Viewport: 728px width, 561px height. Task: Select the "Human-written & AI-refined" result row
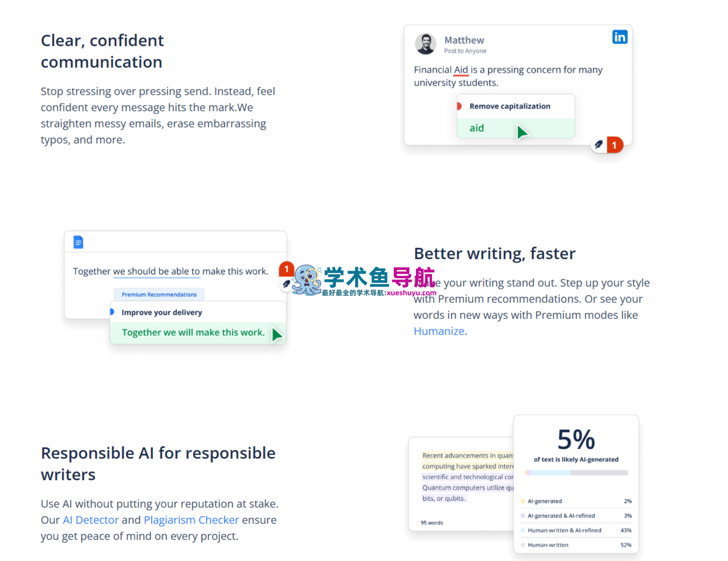point(576,530)
